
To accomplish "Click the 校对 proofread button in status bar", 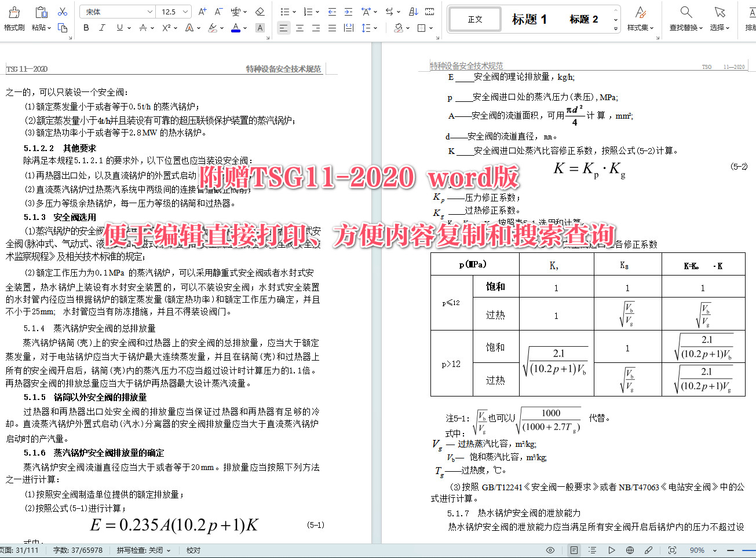I will 193,550.
